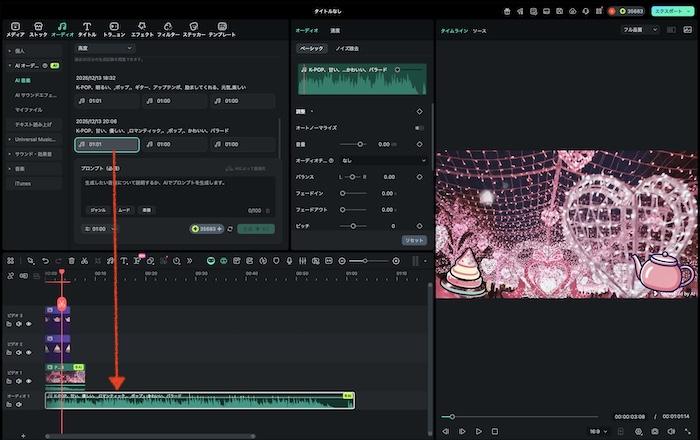Screen dimensions: 700x440
Task: Add the 音量 volume keyframe diamond
Action: [x=419, y=145]
